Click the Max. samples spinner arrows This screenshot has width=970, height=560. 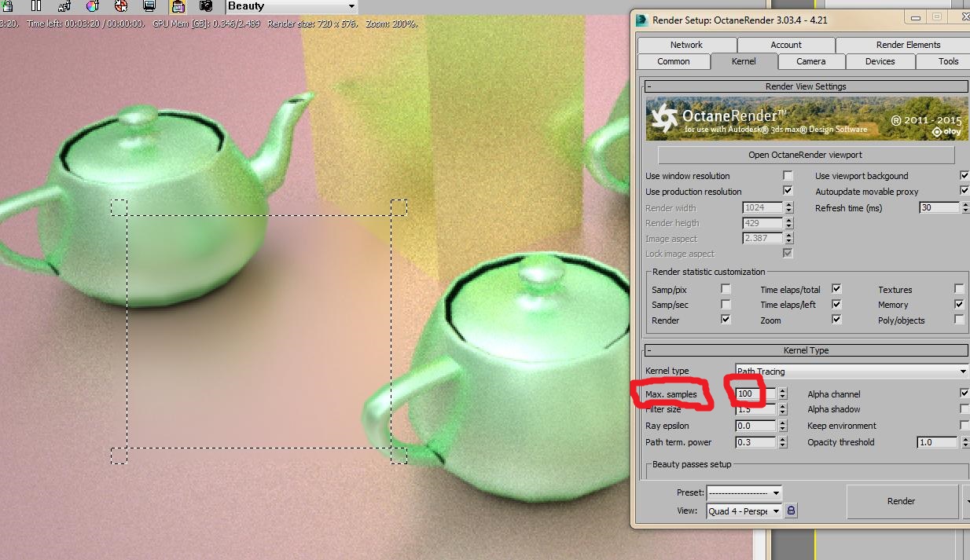[781, 393]
